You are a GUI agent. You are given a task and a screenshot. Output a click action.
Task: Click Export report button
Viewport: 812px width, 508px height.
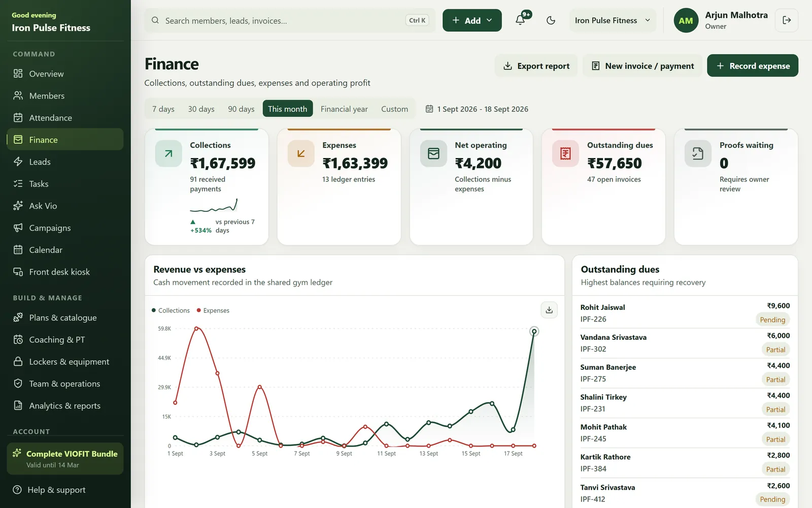point(536,66)
